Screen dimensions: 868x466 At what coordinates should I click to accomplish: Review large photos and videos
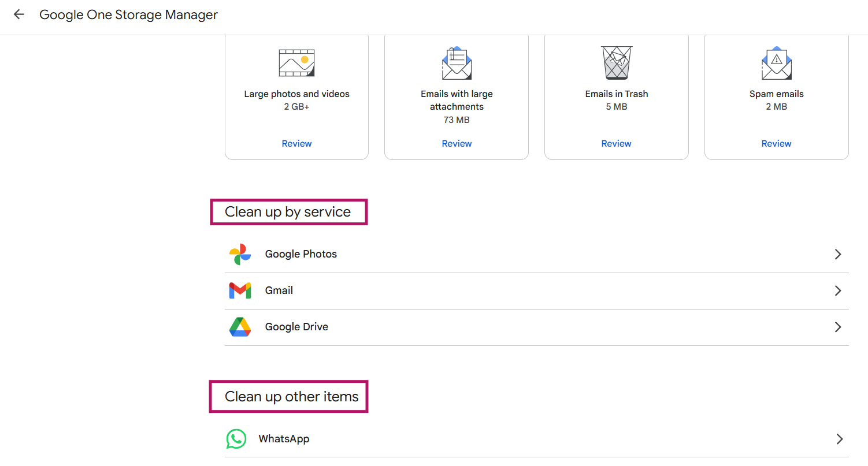296,143
